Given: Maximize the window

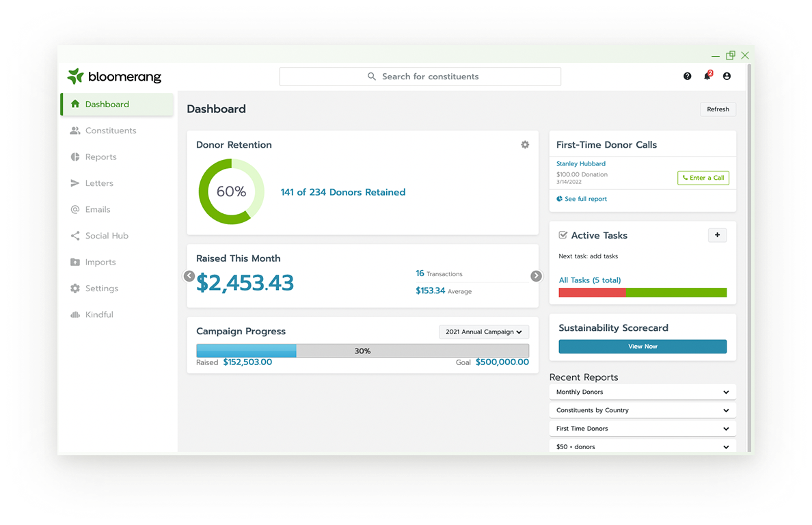Looking at the screenshot, I should pyautogui.click(x=730, y=55).
